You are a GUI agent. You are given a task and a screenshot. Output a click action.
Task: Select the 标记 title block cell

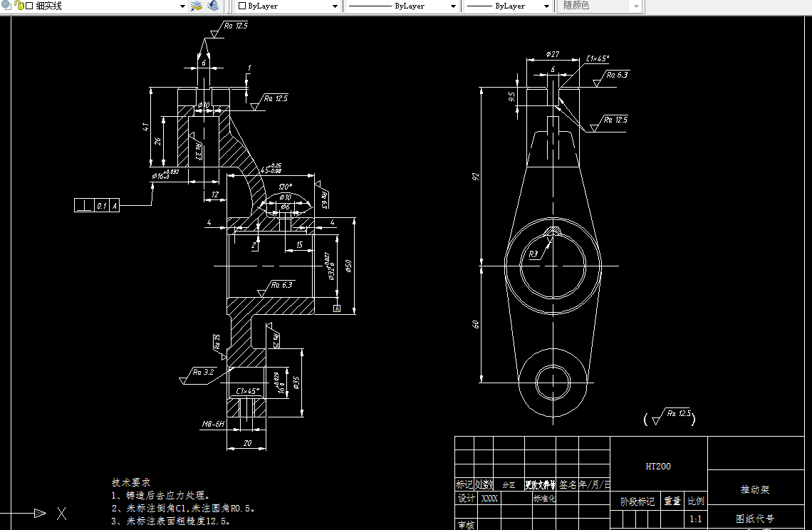click(x=464, y=484)
